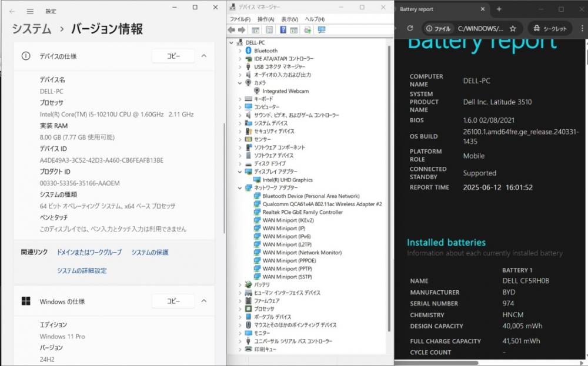Viewport: 588px width, 366px height.
Task: Click the 41,501 mWh full charge value
Action: tap(521, 341)
